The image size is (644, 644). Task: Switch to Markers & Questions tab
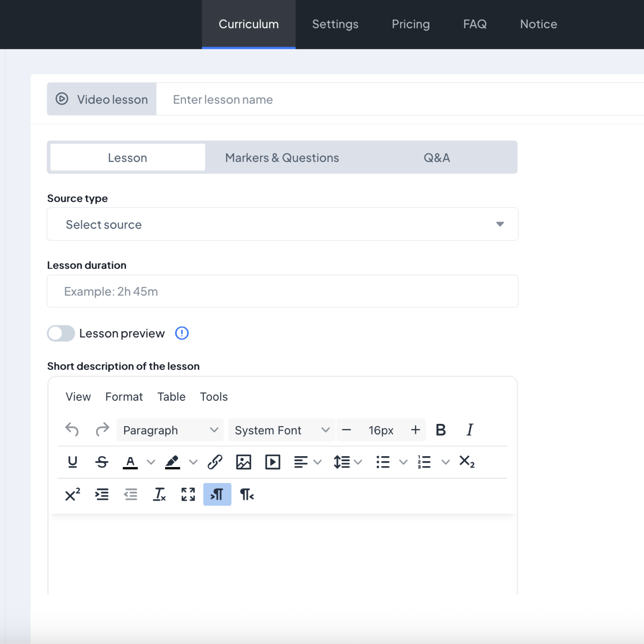[x=282, y=158]
